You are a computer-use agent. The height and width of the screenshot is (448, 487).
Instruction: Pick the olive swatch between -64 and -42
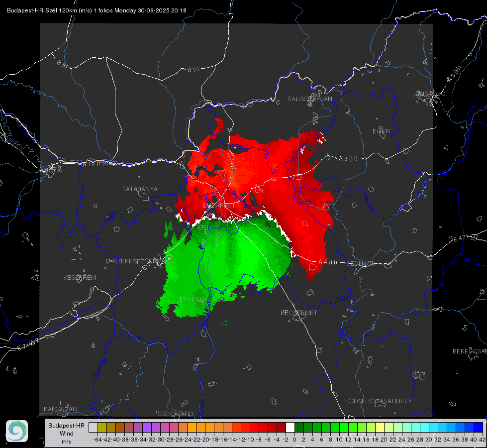pyautogui.click(x=102, y=427)
